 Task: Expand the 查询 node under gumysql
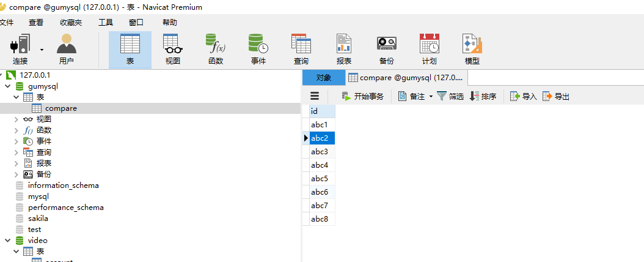(16, 152)
